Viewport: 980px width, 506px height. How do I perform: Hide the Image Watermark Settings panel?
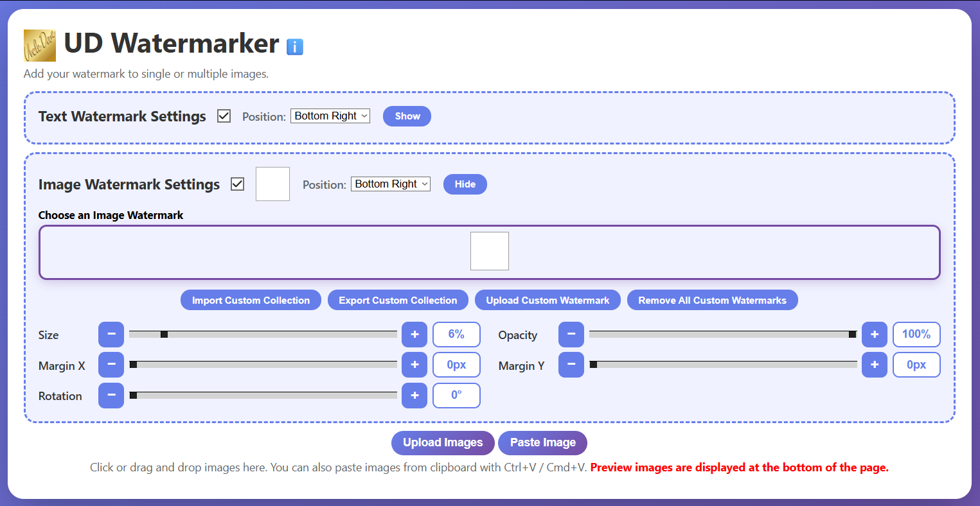pos(465,184)
